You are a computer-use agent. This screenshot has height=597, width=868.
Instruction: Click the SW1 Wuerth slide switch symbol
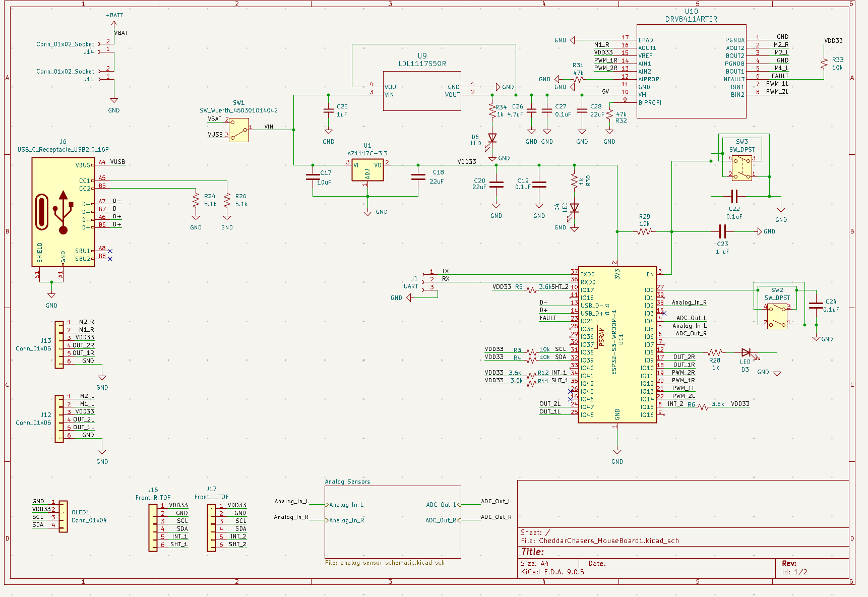click(x=238, y=130)
